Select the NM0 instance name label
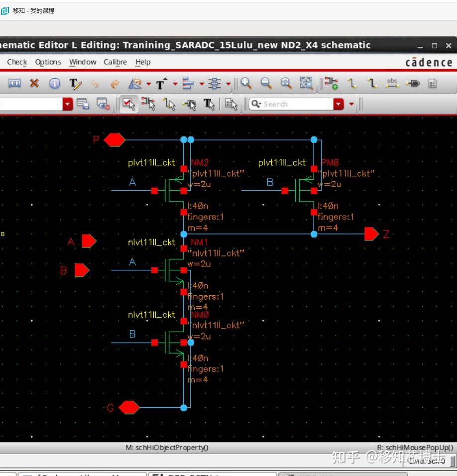Viewport: 457px width, 476px height. 200,315
